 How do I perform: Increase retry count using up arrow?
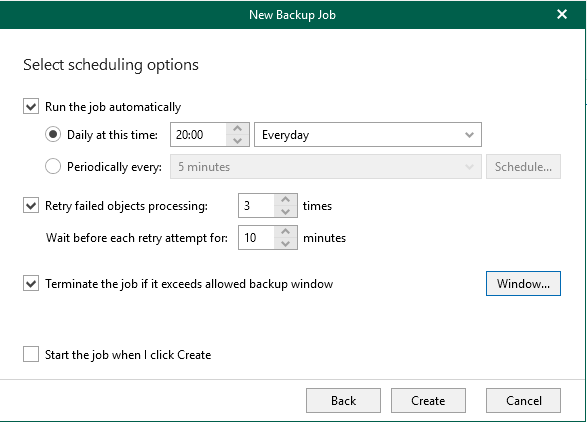point(286,199)
